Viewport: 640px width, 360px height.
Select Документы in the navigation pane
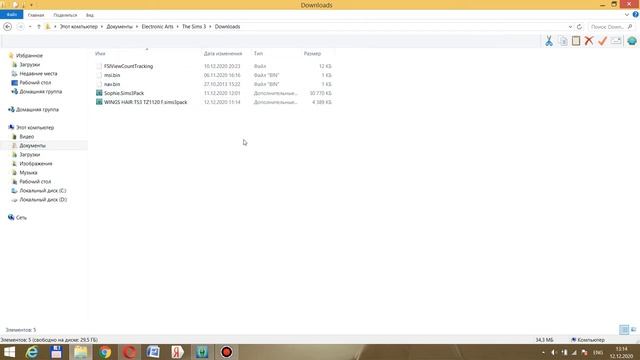33,145
